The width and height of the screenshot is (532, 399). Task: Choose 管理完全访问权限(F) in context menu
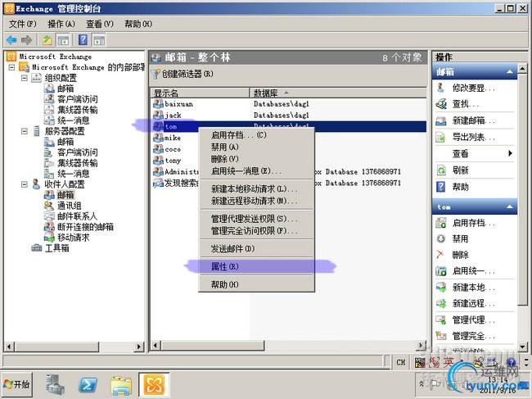(x=256, y=231)
